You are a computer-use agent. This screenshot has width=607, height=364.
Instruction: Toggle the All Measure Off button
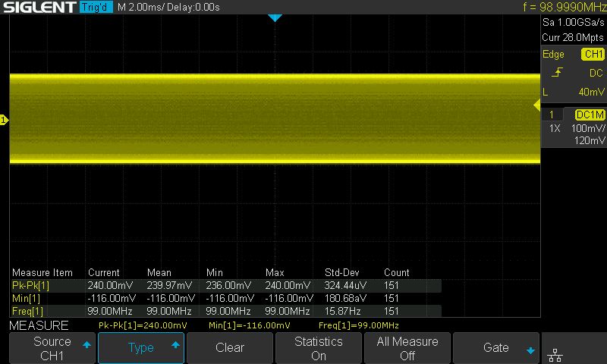(x=407, y=348)
